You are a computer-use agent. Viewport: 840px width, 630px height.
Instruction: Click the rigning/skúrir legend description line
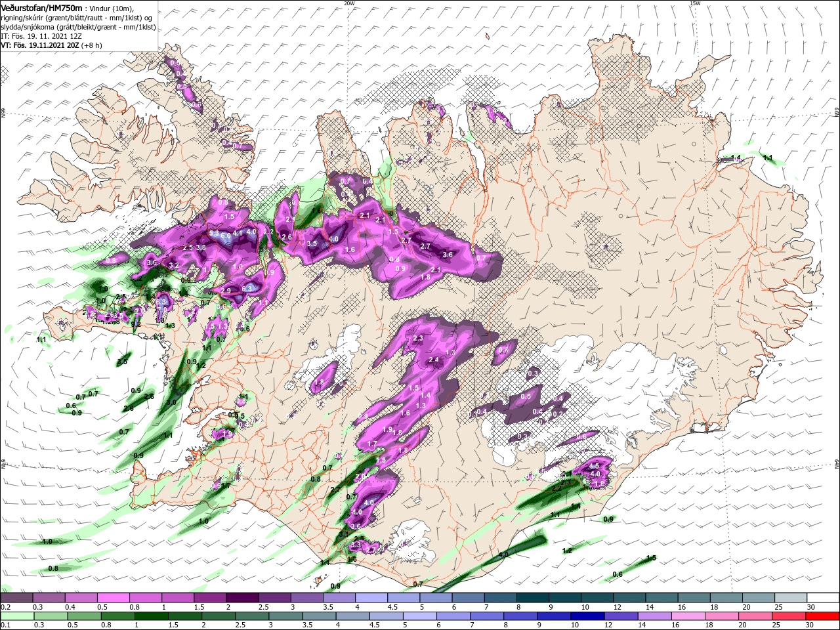tap(76, 17)
